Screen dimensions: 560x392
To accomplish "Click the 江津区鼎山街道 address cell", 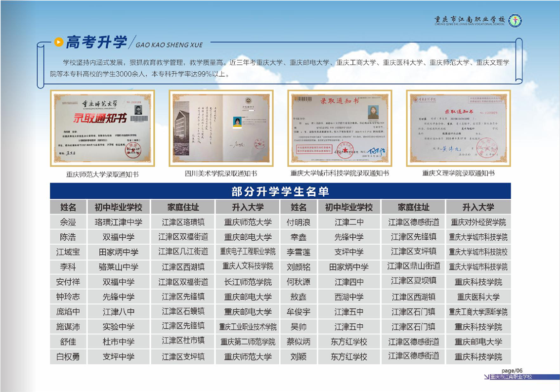I will pyautogui.click(x=414, y=266).
